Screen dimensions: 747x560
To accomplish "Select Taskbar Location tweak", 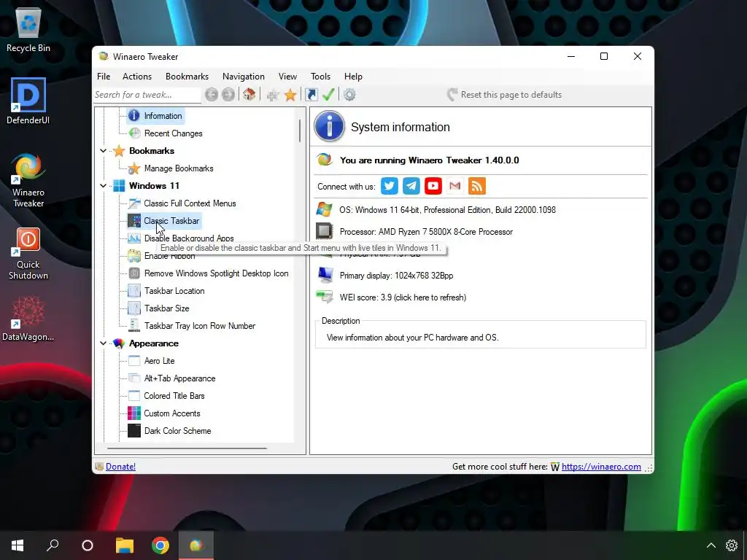I will coord(174,291).
